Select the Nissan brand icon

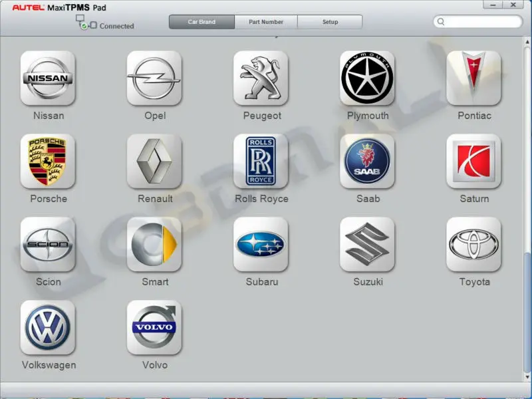click(48, 78)
